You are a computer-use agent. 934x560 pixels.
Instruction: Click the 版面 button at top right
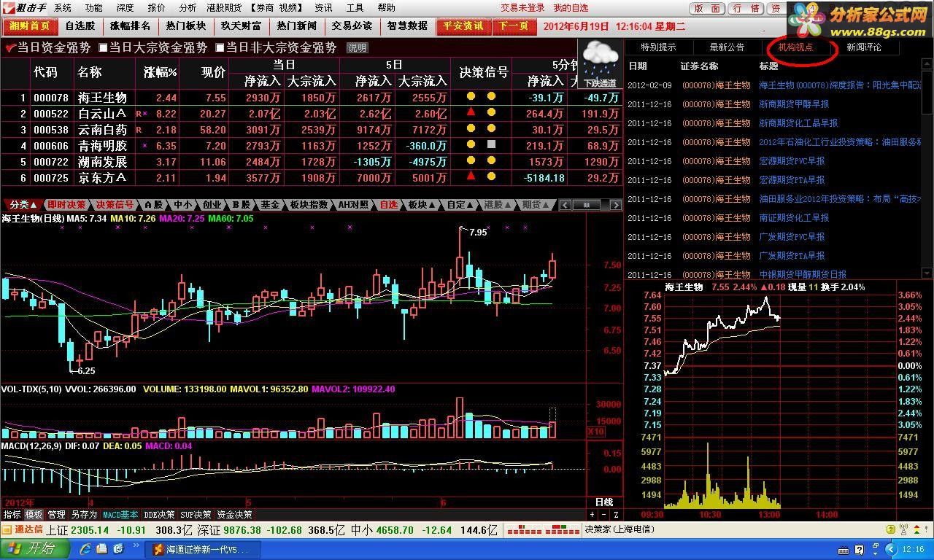tap(707, 8)
